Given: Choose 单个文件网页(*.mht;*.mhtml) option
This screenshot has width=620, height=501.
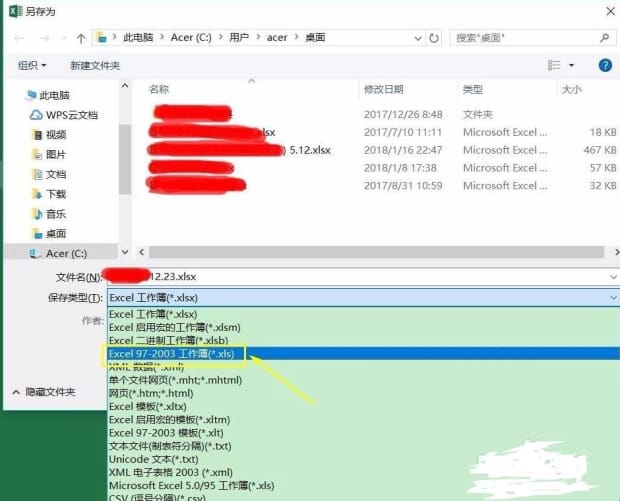Looking at the screenshot, I should click(363, 380).
